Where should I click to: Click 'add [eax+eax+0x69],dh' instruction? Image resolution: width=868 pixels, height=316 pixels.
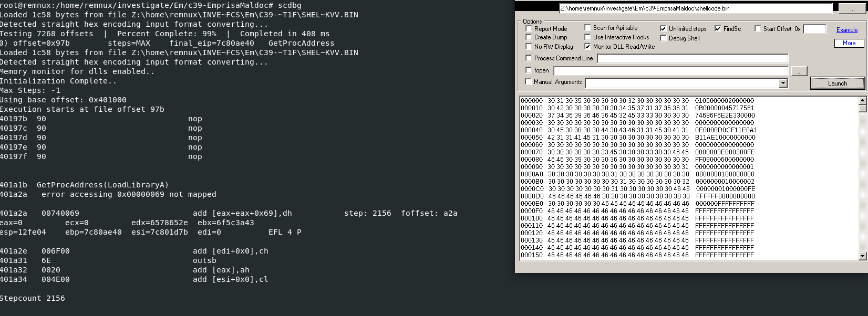tap(242, 213)
